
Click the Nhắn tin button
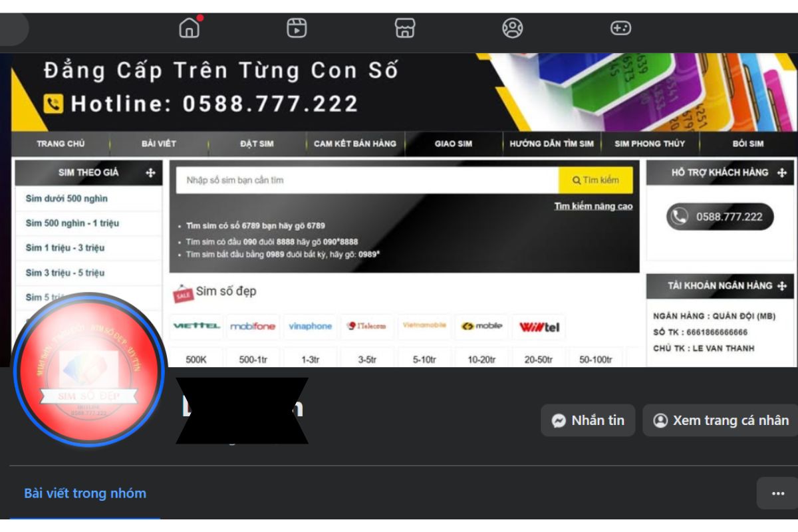pos(588,420)
